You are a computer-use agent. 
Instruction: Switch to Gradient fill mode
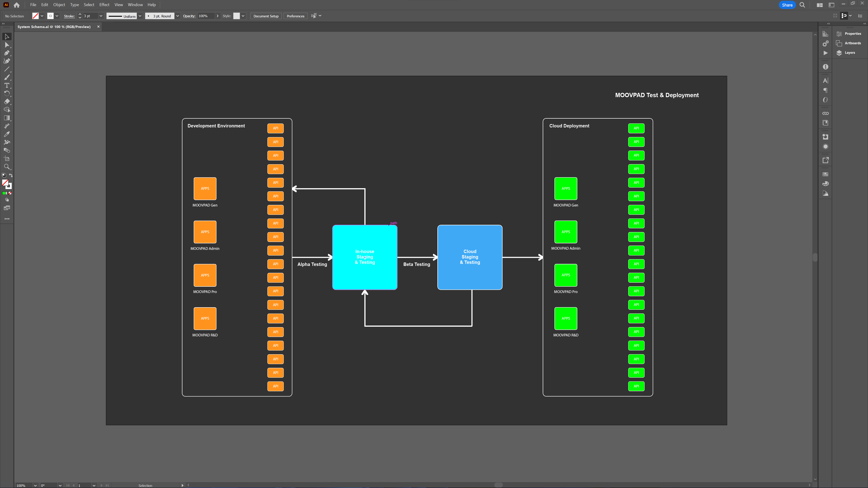[x=7, y=193]
